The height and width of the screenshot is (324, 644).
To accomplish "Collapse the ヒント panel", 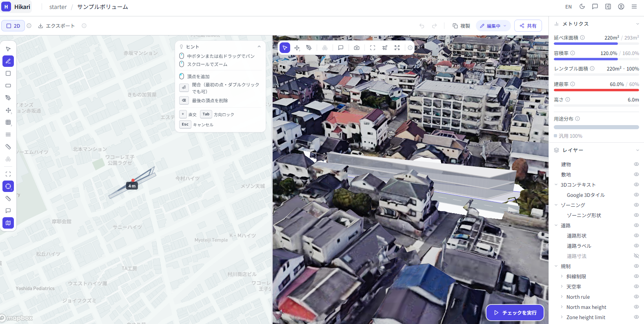I will (x=259, y=47).
